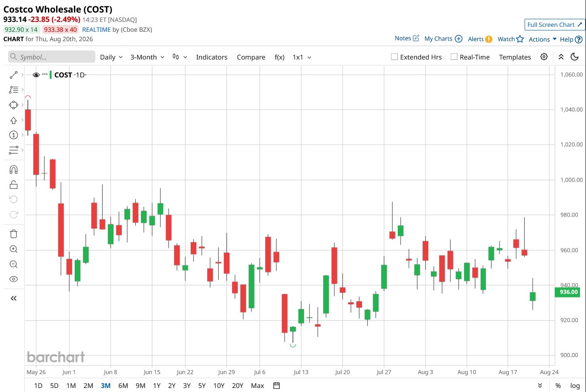Screen dimensions: 586x392
Task: Select the 20Y time range
Action: (x=237, y=386)
